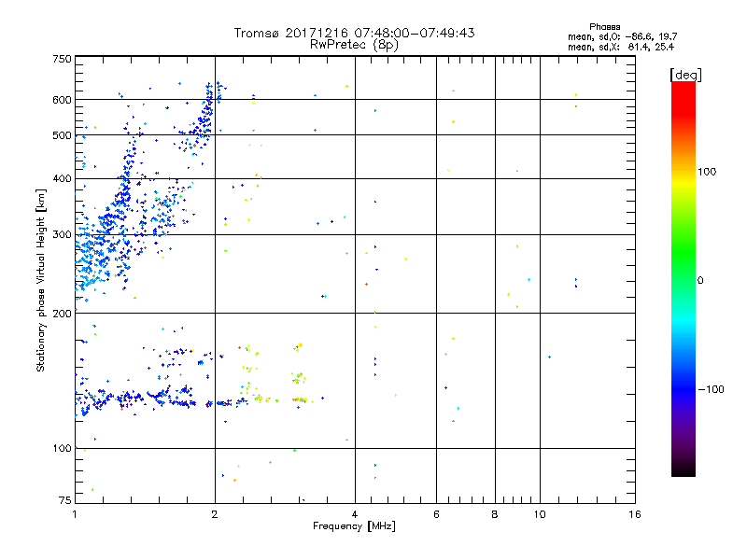Click the y-axis label "400"
This screenshot has height=560, width=747.
coord(62,178)
